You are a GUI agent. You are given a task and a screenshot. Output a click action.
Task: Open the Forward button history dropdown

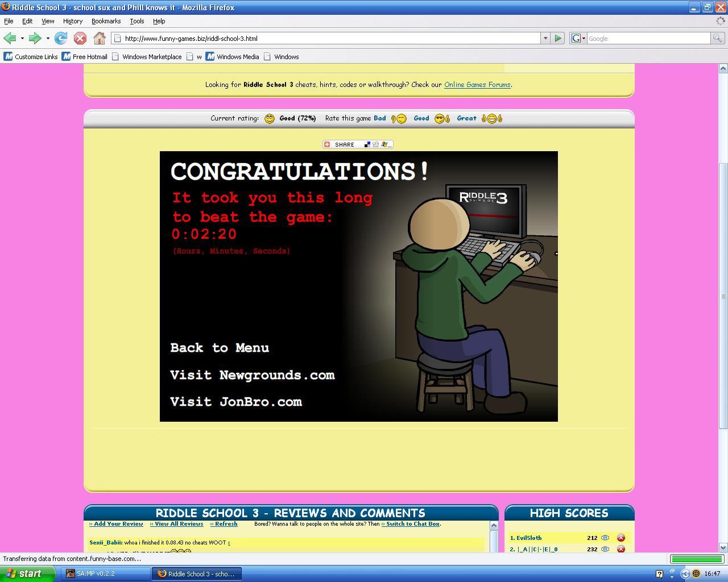[x=48, y=38]
